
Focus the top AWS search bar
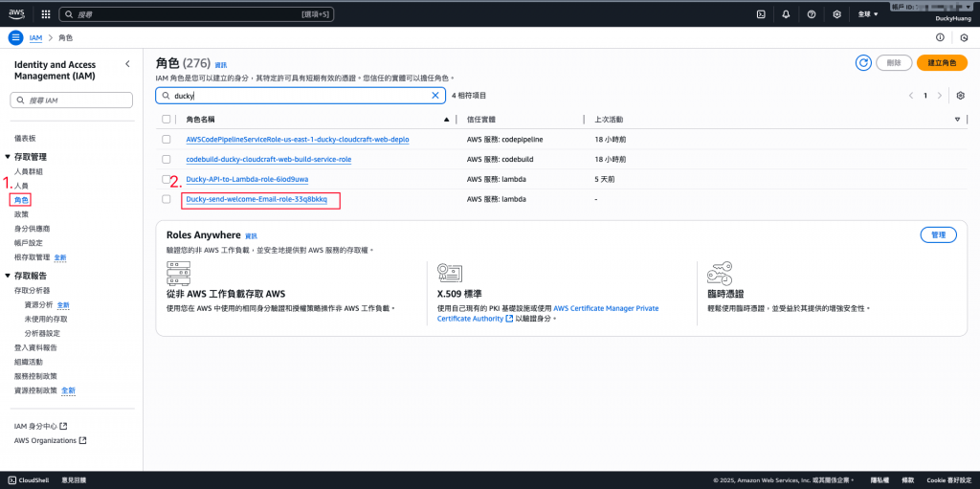(197, 13)
